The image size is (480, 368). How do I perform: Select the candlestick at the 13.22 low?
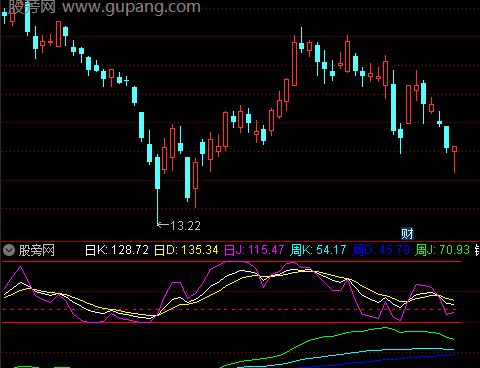tap(158, 190)
